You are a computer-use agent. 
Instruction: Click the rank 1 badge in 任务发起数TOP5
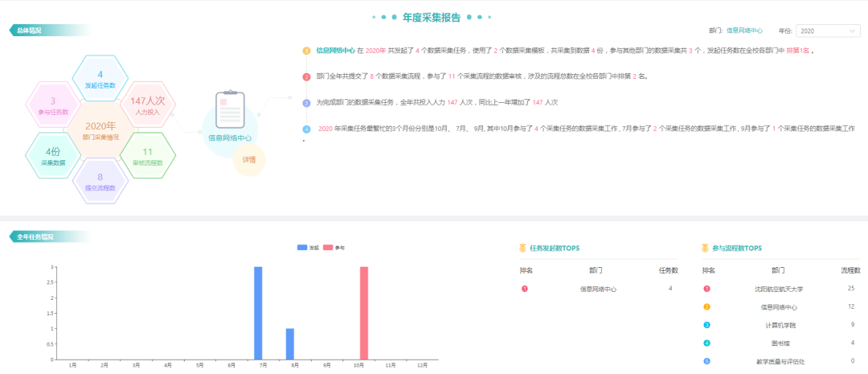click(x=524, y=288)
